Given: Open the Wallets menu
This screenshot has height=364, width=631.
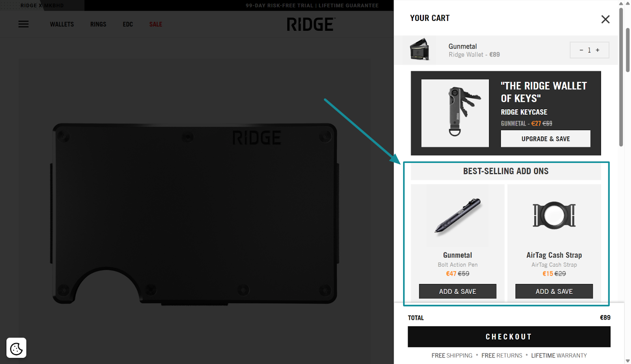Looking at the screenshot, I should coord(62,24).
